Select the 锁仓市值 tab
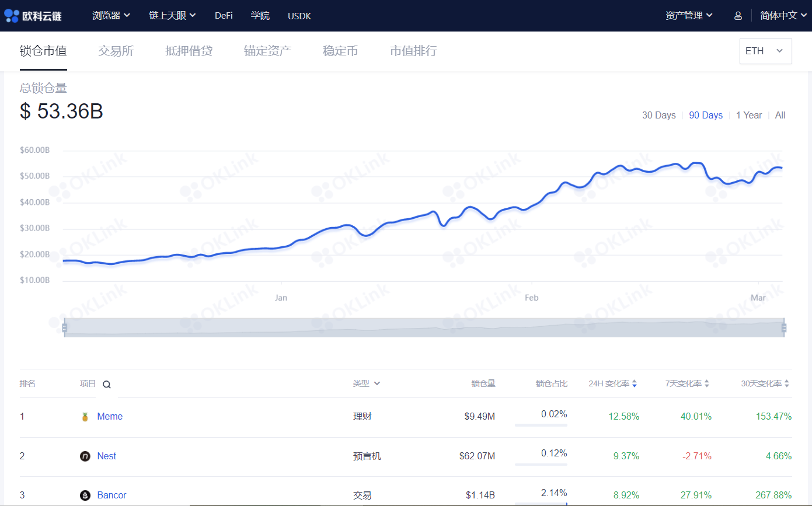Screen dimensions: 812x506 pos(43,51)
